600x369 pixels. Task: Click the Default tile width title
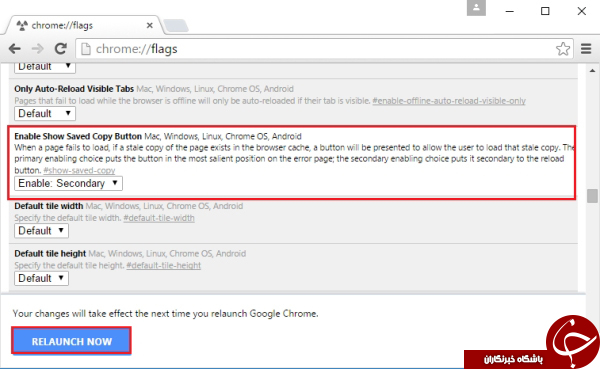tap(49, 206)
